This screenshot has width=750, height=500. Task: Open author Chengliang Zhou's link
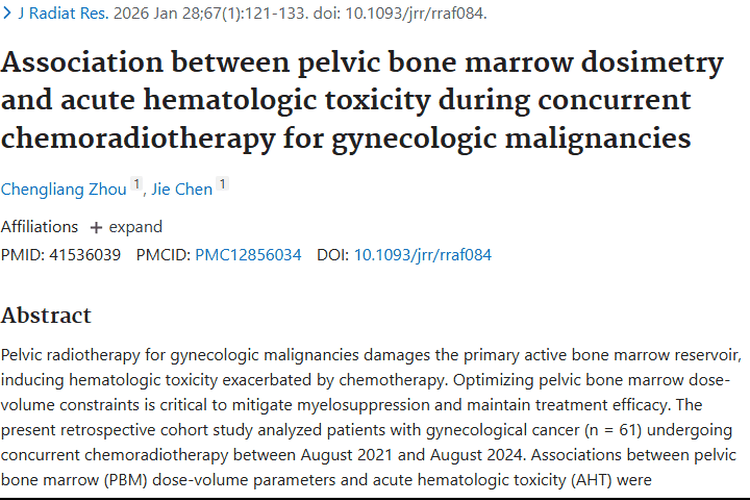[x=64, y=189]
